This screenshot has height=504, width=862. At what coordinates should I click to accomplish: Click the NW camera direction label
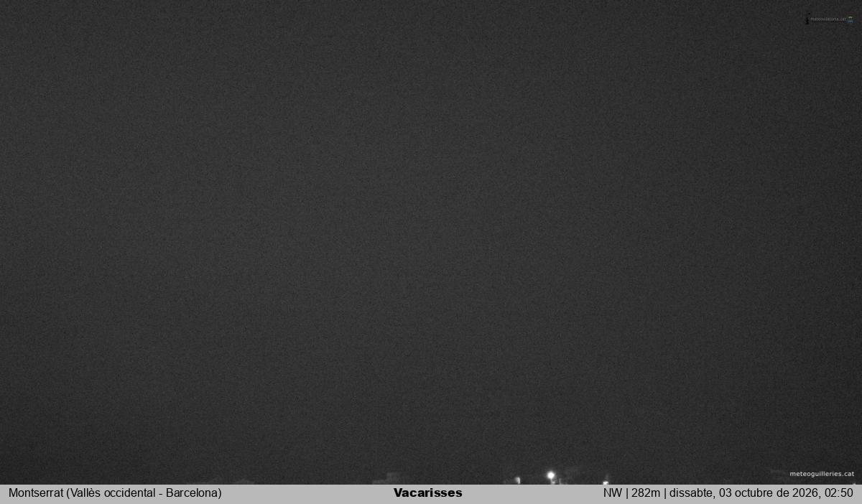pos(613,493)
